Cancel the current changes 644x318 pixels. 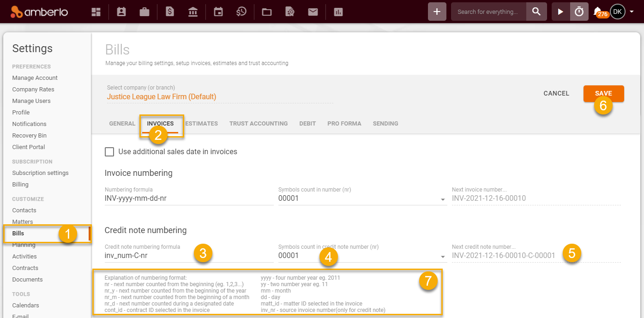click(x=556, y=93)
